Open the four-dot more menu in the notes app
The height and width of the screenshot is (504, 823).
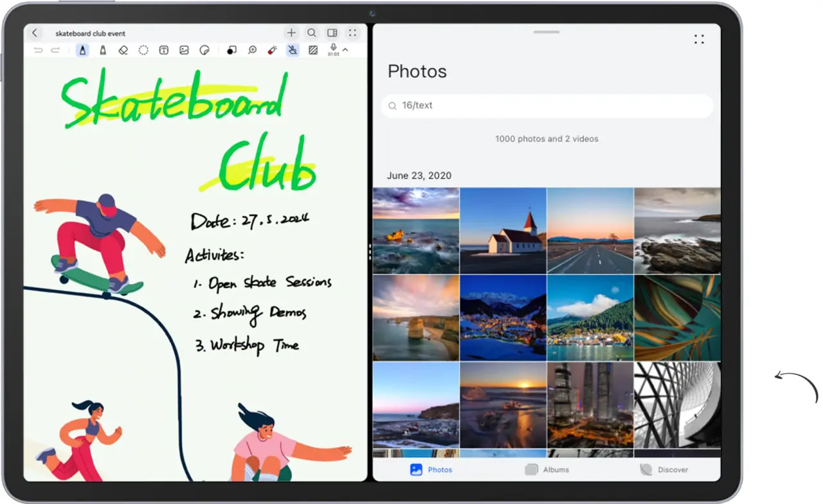(352, 33)
